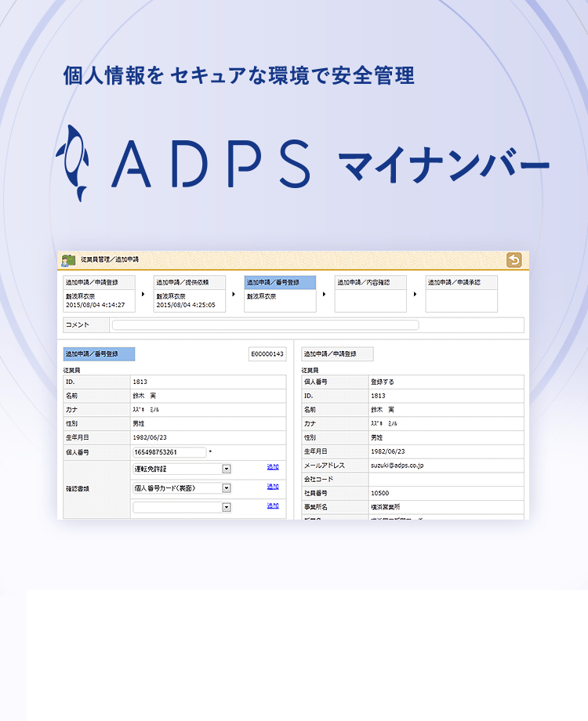Click the メールアドレス label
The width and height of the screenshot is (588, 721).
(x=325, y=466)
